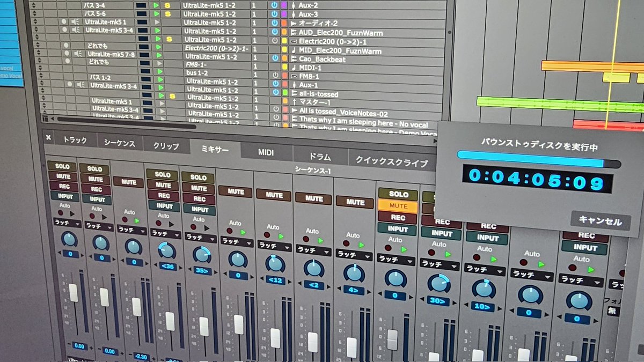644x362 pixels.
Task: Click solo S icon on all-is-tossed row
Action: click(x=172, y=96)
